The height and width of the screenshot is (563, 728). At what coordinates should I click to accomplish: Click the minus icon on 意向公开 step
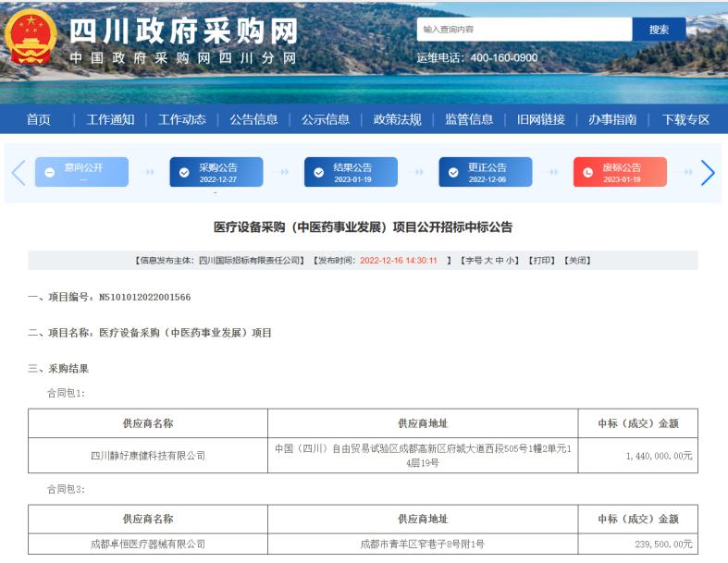(50, 172)
